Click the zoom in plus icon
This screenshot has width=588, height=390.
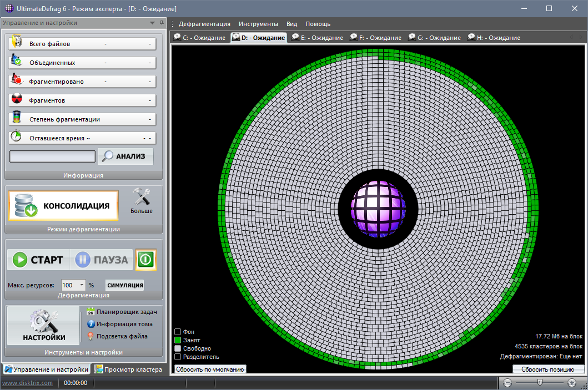572,383
